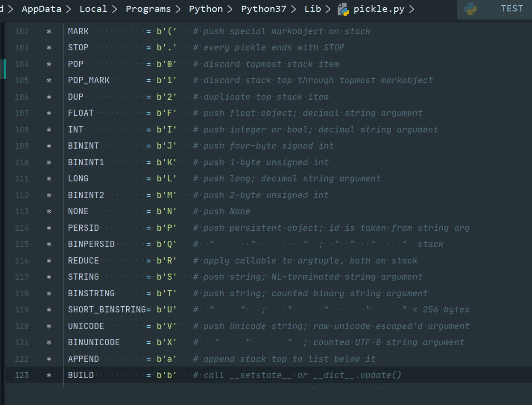Click line number 123 in gutter

click(x=22, y=375)
